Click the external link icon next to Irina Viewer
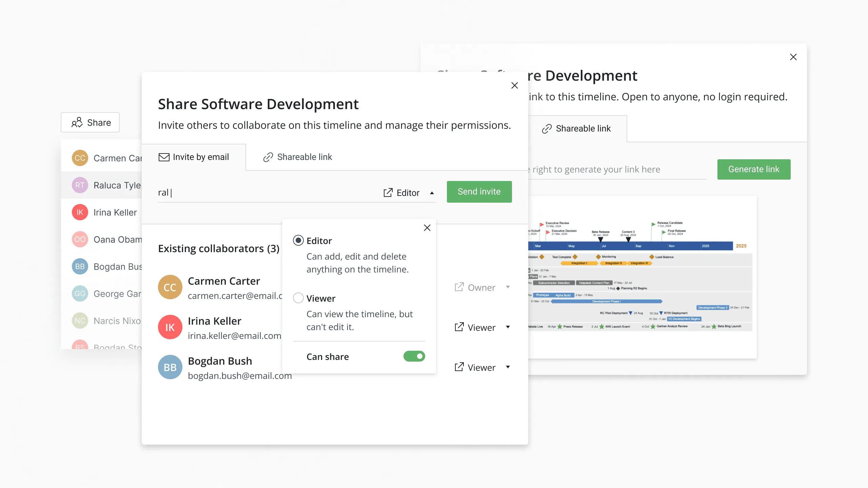 click(x=459, y=327)
